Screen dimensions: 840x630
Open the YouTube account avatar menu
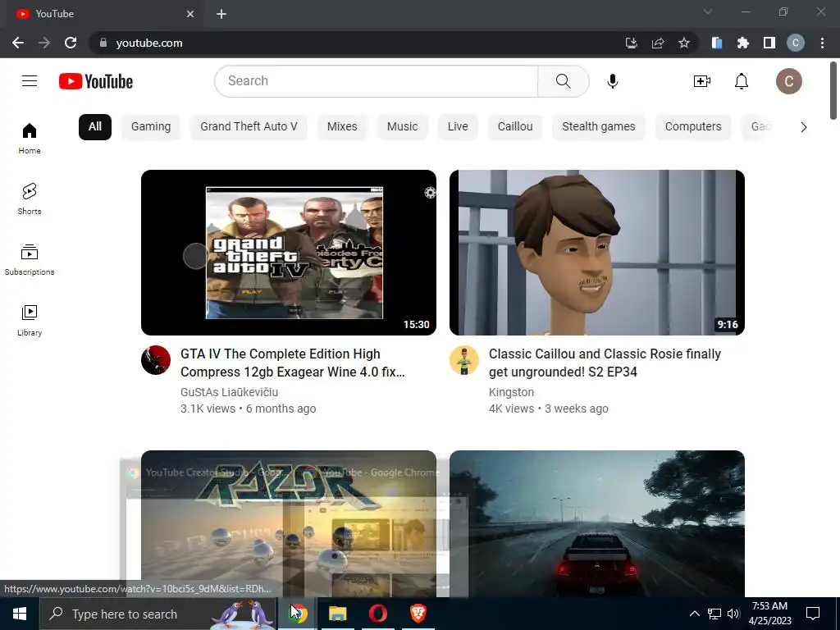(788, 81)
